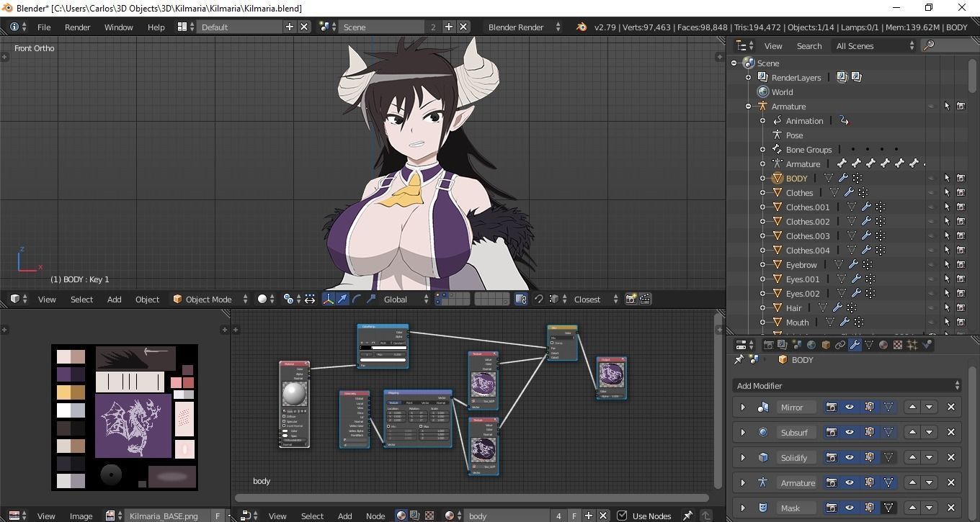Expand the Clothes object in outliner
Image resolution: width=980 pixels, height=522 pixels.
[762, 192]
